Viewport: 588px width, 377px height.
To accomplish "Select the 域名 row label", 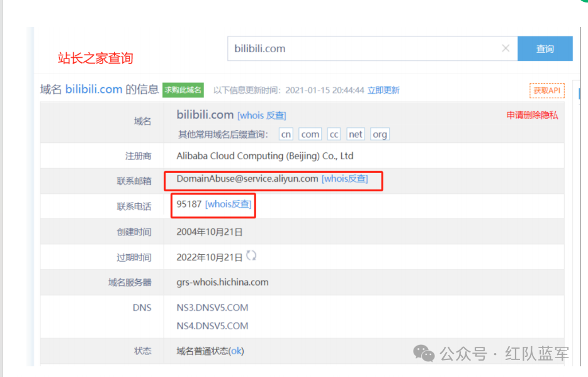I will tap(142, 121).
